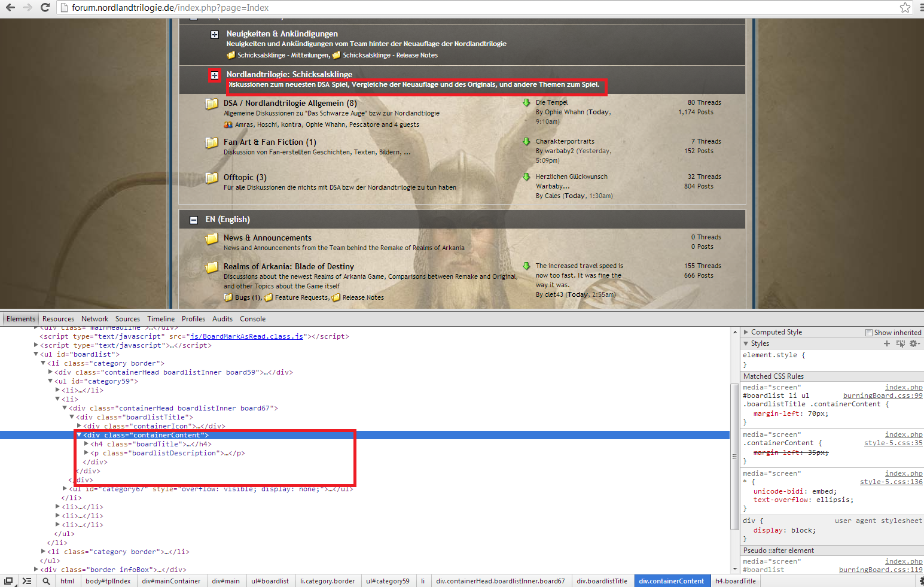Show the console drawer icon in DevTools
924x587 pixels.
click(27, 581)
